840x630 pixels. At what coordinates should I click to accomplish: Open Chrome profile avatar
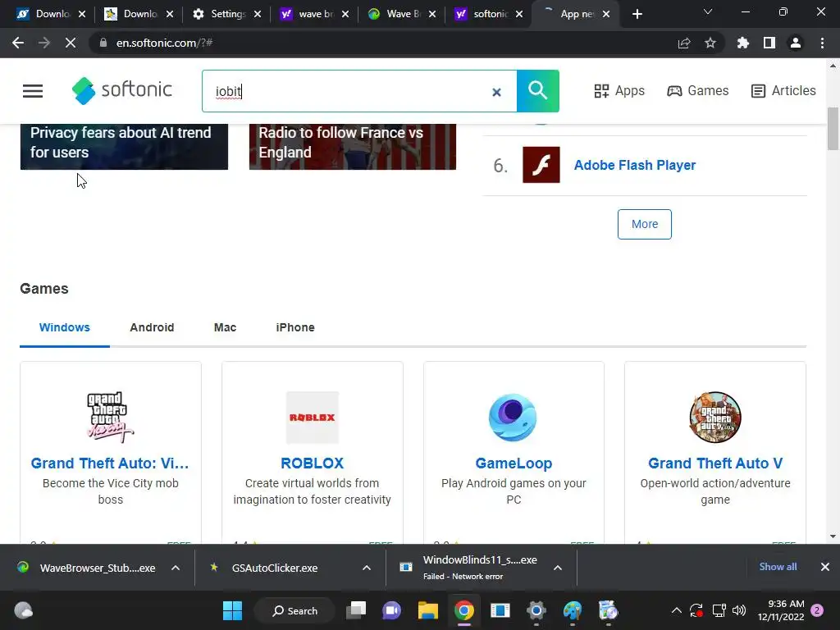pyautogui.click(x=796, y=43)
